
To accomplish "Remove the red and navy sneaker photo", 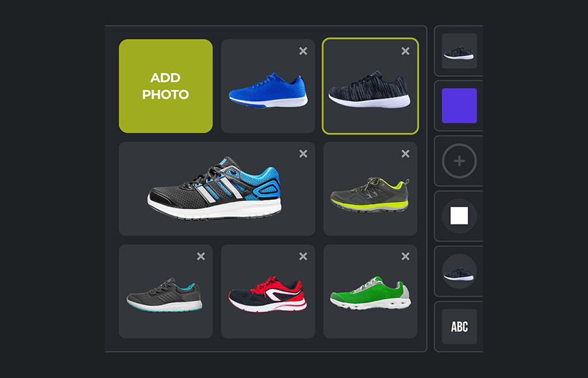I will pyautogui.click(x=303, y=257).
